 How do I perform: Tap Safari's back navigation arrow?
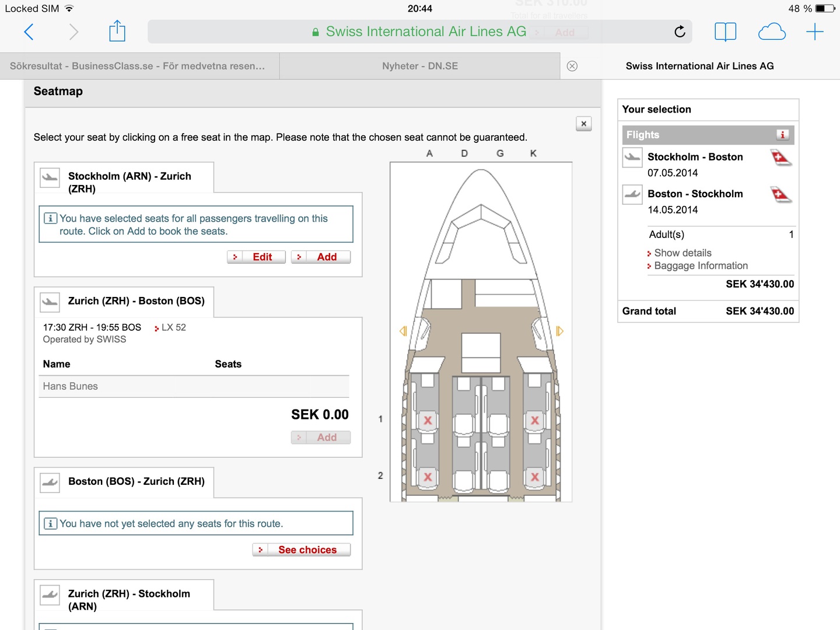(x=29, y=32)
